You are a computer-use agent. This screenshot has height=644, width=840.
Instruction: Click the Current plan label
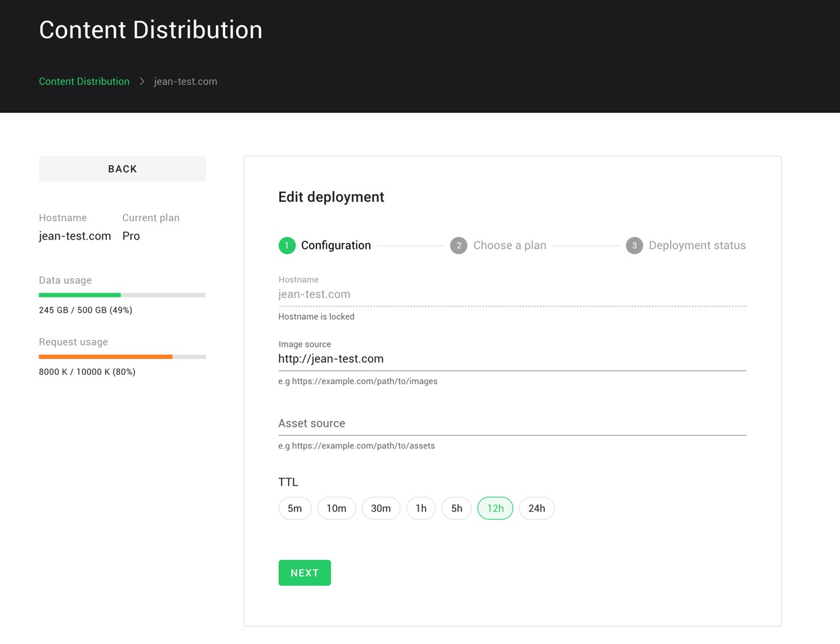pos(151,218)
